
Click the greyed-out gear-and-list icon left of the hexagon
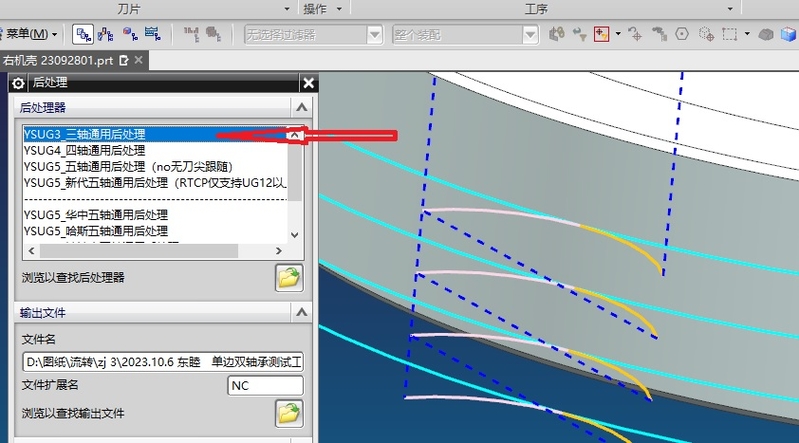click(x=659, y=34)
